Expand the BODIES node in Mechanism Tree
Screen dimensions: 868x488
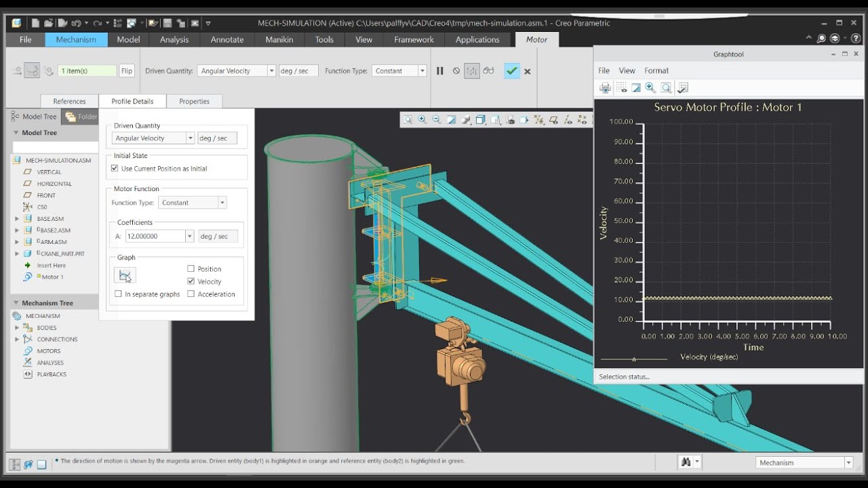17,328
